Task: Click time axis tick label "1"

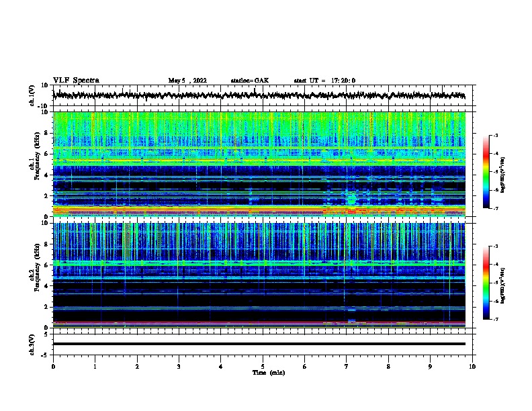Action: [95, 367]
